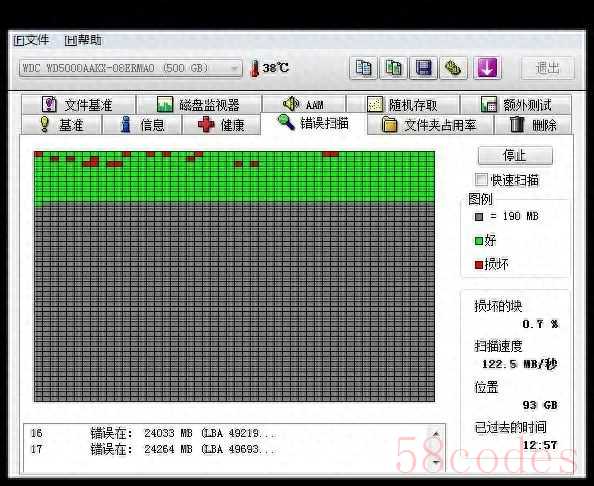Screen dimensions: 594x486
Task: Click the 停止 stop button
Action: point(515,155)
